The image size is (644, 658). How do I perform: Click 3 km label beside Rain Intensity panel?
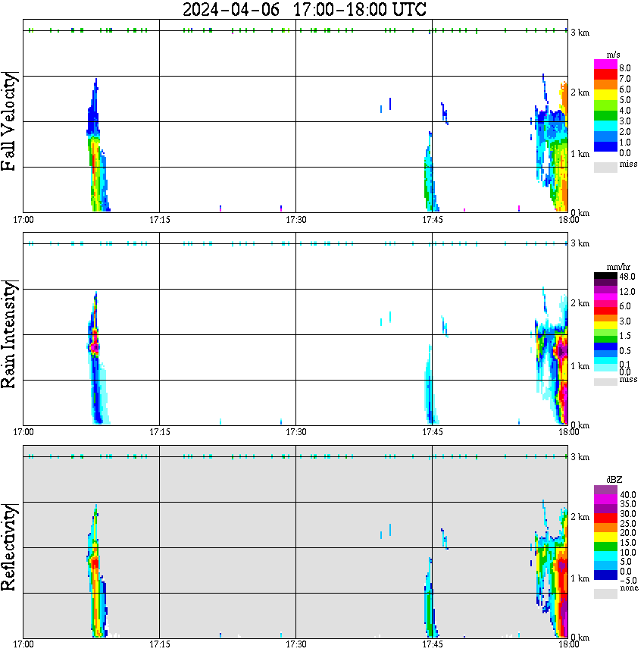coord(580,243)
